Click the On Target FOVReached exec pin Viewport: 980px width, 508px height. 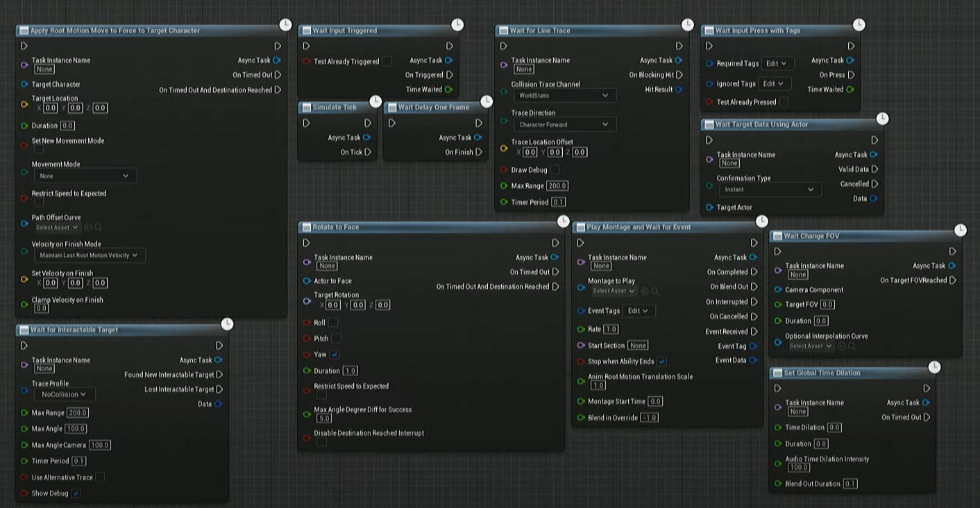953,280
